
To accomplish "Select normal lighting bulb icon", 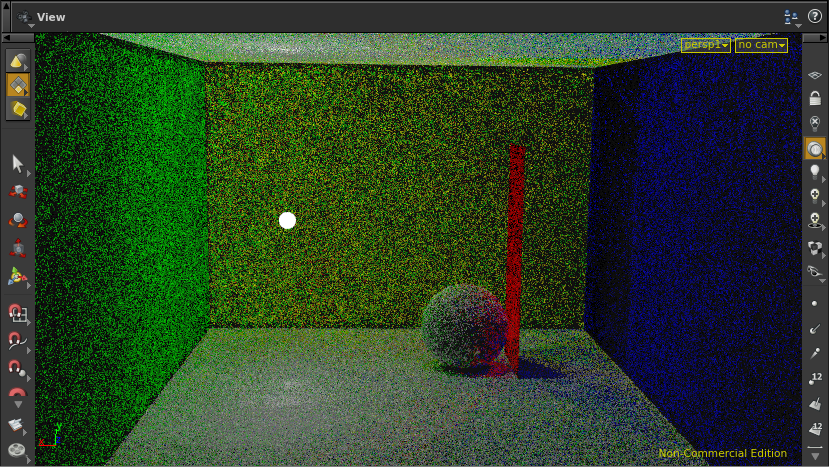I will click(x=815, y=195).
